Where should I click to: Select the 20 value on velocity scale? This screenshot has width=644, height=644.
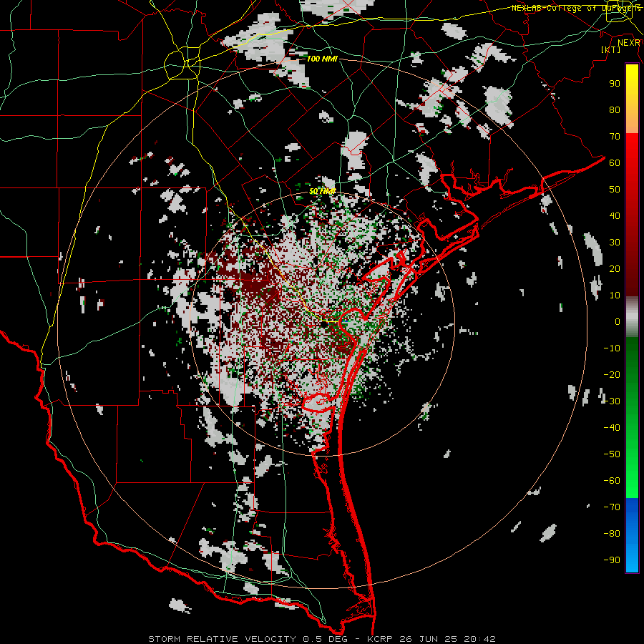(615, 268)
